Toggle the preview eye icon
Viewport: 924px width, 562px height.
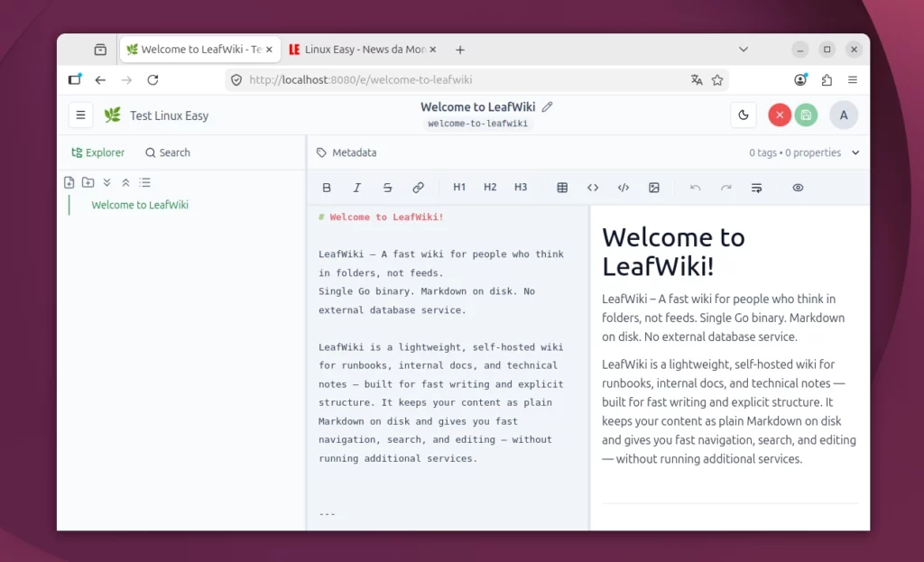(x=798, y=188)
